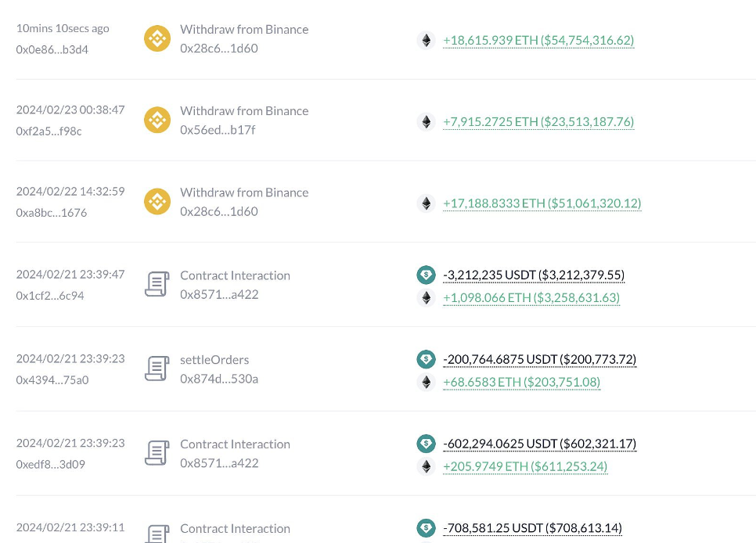Image resolution: width=756 pixels, height=543 pixels.
Task: Click the address 0x874d...530a
Action: tap(218, 378)
